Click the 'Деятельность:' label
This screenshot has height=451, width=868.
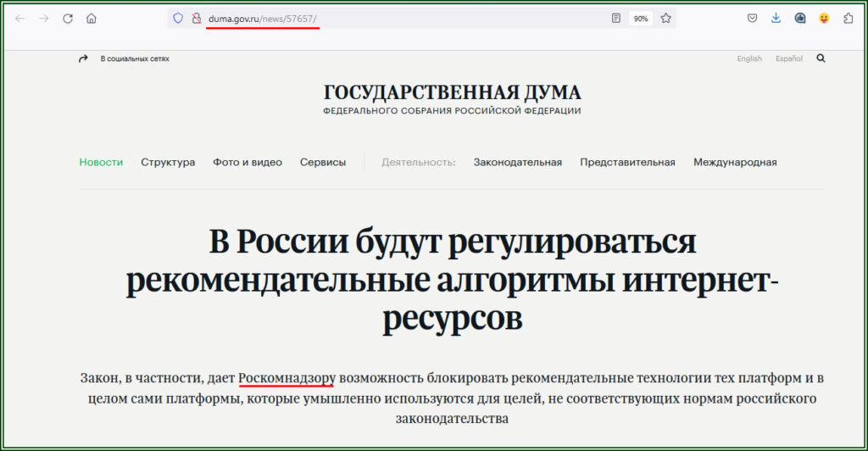click(x=419, y=162)
